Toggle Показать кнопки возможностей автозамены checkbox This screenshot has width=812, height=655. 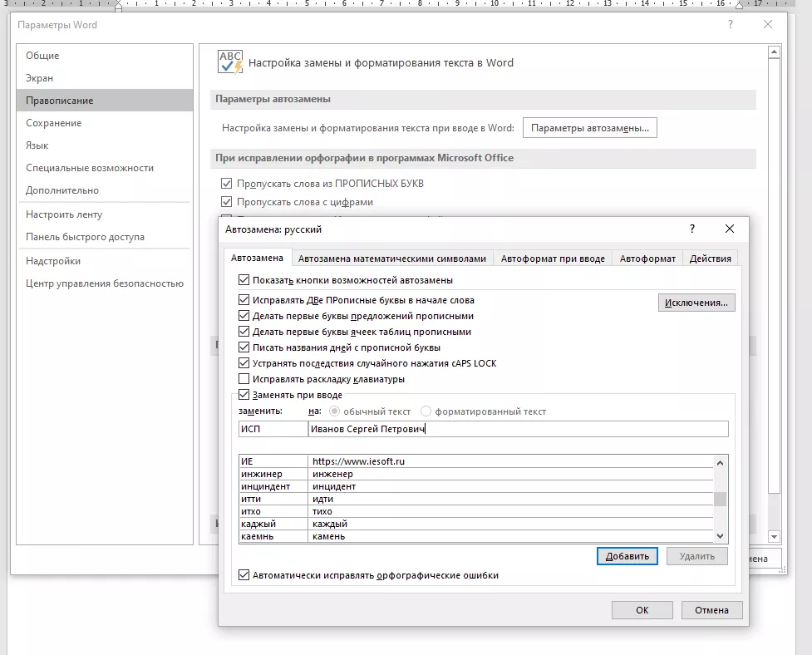click(244, 280)
